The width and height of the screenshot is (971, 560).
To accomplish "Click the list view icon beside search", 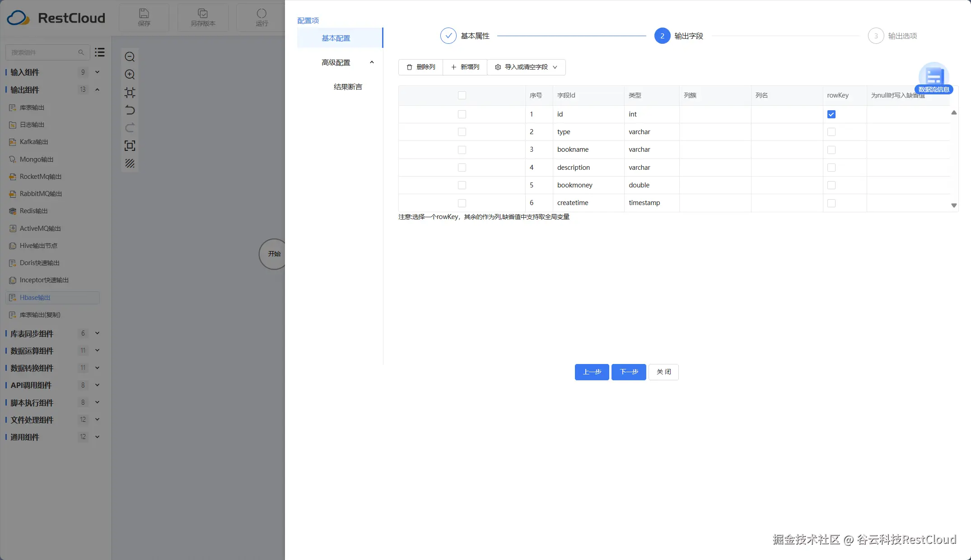I will coord(100,52).
